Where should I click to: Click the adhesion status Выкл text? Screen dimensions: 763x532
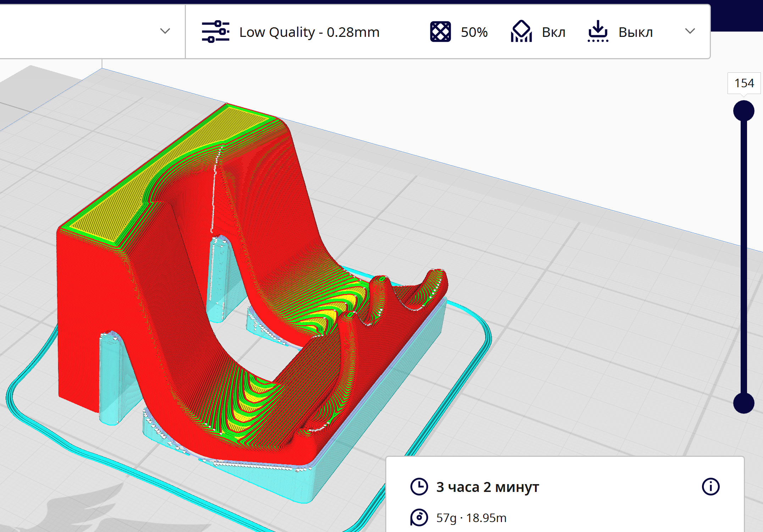(x=635, y=32)
